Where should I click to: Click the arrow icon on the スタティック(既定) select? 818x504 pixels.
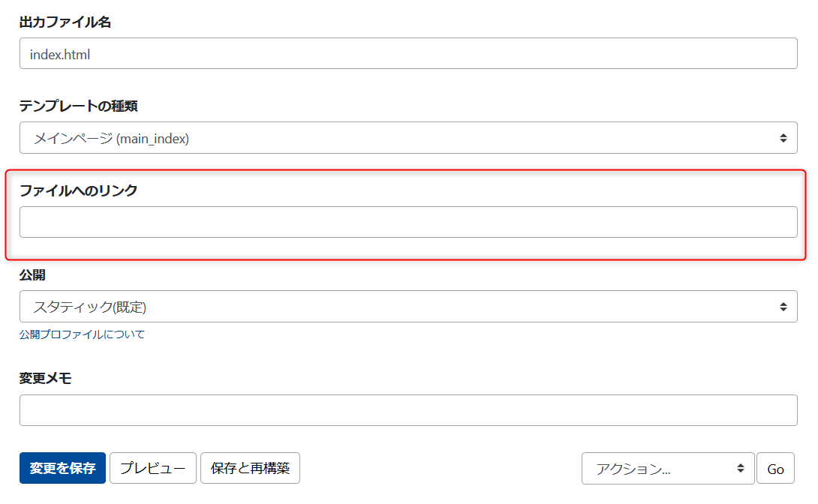[x=783, y=307]
